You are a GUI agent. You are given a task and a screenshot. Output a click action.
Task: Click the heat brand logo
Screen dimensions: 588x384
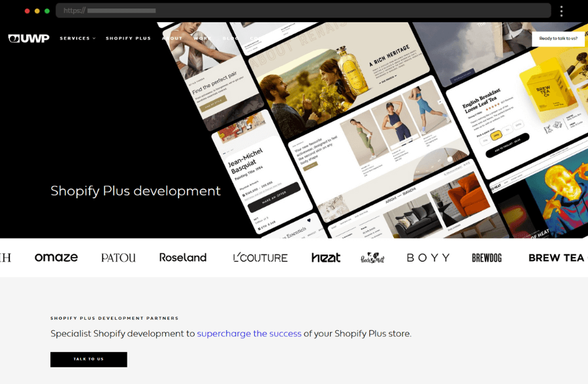click(326, 258)
